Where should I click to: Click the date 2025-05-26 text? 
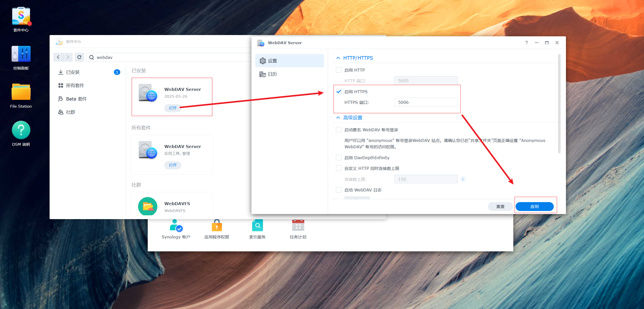(176, 96)
